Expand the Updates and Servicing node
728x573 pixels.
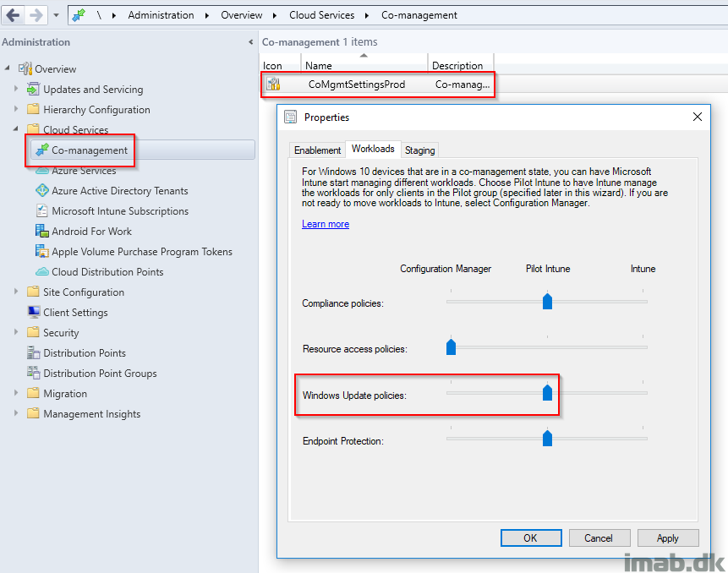(x=16, y=88)
